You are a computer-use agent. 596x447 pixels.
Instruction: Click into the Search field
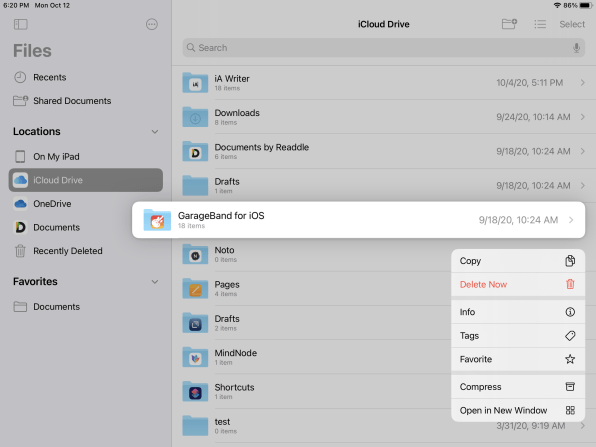(384, 48)
